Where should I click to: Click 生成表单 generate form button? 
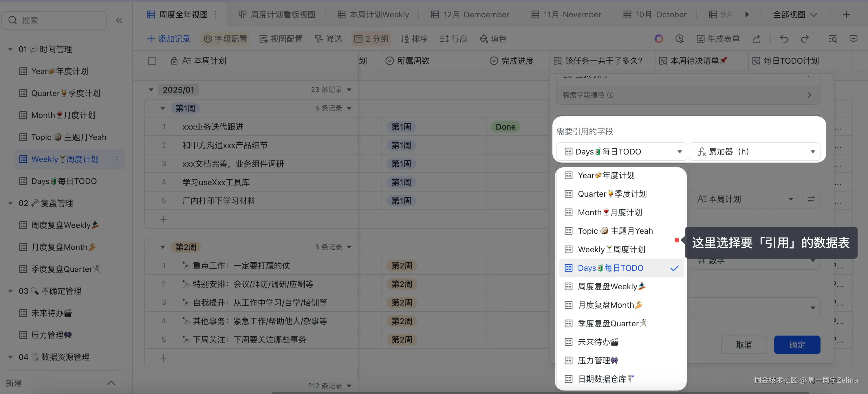718,39
